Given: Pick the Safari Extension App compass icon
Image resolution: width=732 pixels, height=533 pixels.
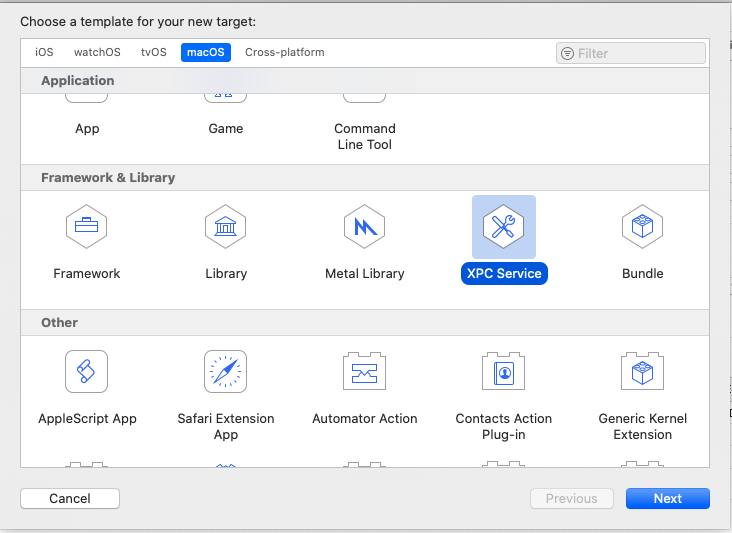Looking at the screenshot, I should [x=225, y=372].
